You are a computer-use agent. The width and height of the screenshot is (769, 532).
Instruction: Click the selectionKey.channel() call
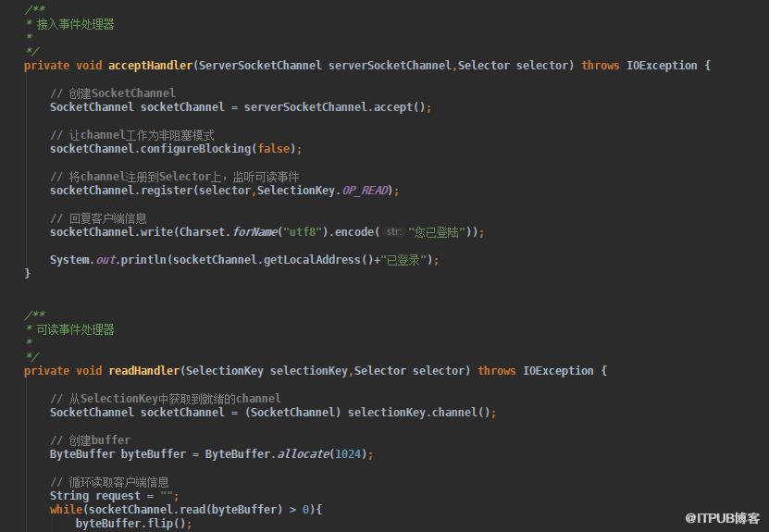click(x=418, y=413)
